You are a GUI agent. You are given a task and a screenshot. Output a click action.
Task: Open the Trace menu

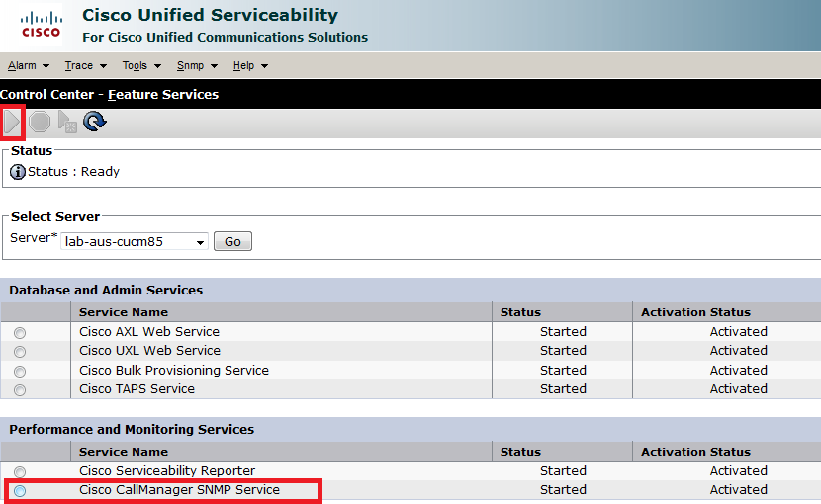tap(78, 65)
